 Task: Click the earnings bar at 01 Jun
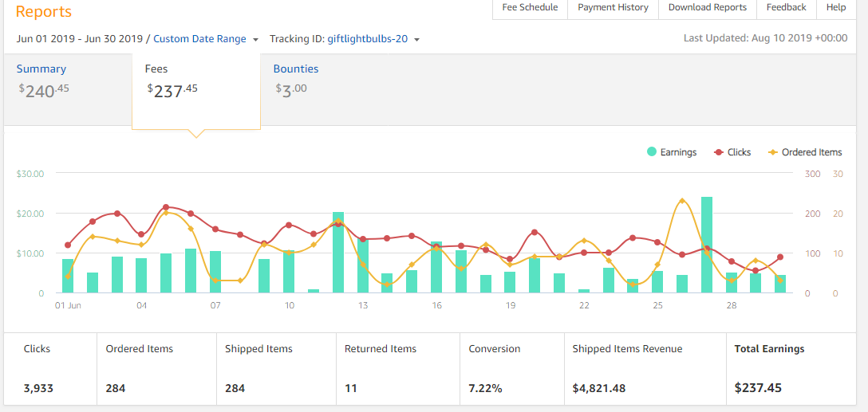(x=68, y=277)
